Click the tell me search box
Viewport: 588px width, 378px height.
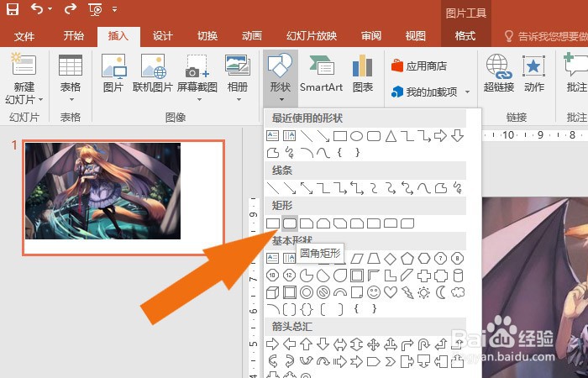(x=546, y=36)
